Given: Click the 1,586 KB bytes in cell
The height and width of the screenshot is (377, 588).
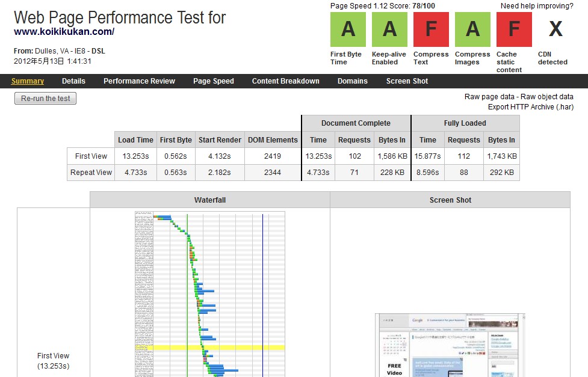Looking at the screenshot, I should [x=392, y=156].
